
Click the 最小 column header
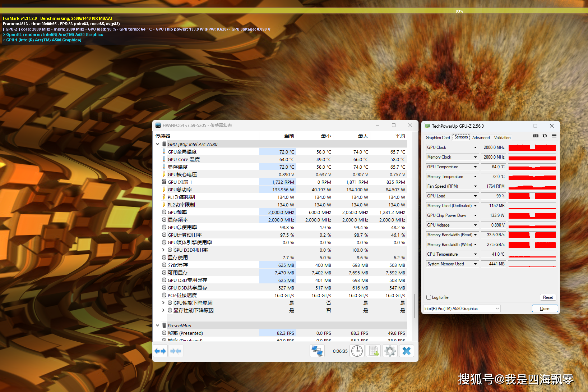(315, 136)
